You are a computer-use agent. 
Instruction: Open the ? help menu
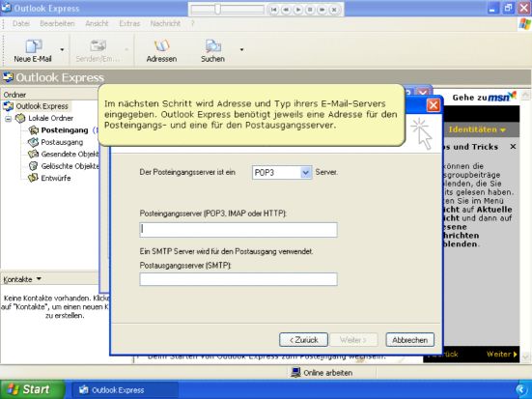[192, 23]
